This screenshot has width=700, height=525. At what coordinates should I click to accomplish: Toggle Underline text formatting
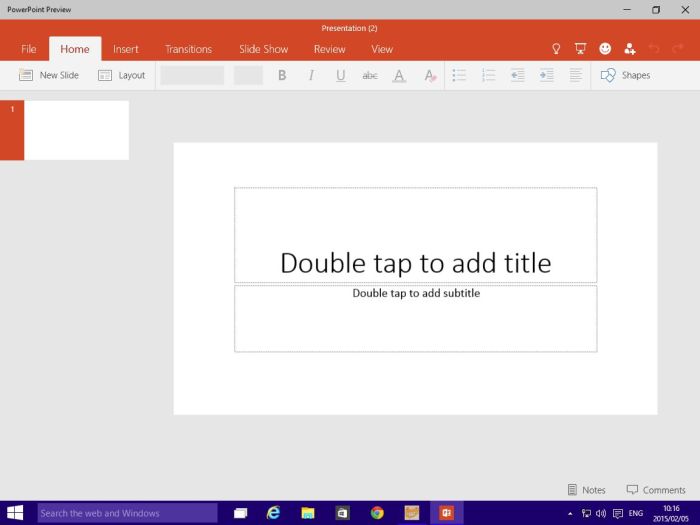pyautogui.click(x=340, y=75)
